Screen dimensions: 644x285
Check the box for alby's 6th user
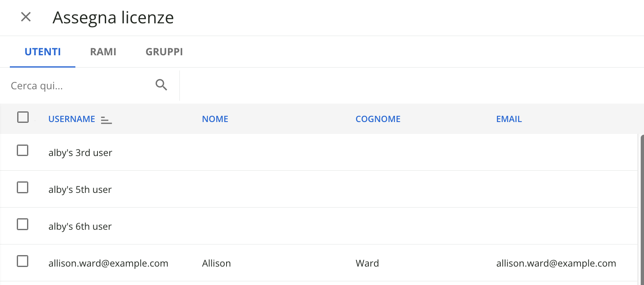click(23, 224)
